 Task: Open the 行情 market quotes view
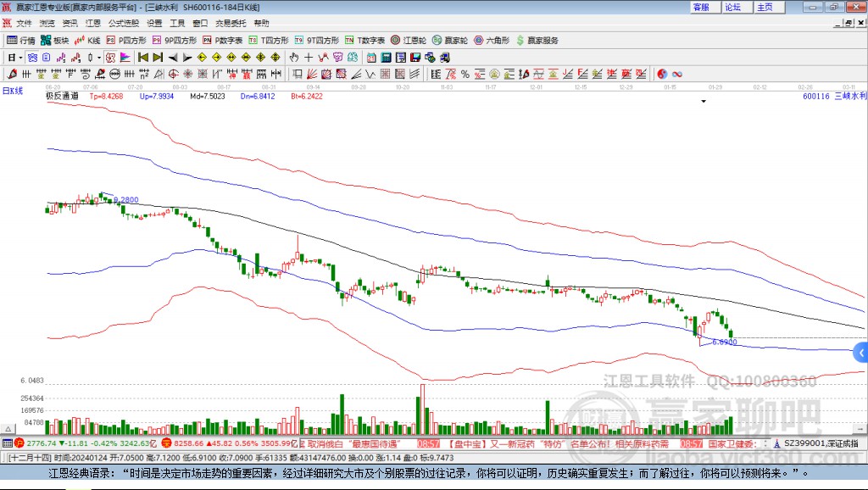20,41
